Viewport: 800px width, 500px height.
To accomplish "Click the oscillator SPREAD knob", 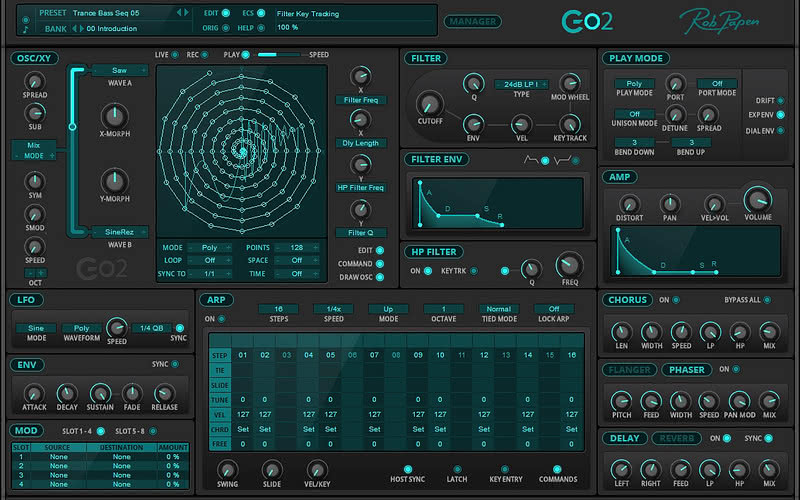I will click(x=35, y=82).
